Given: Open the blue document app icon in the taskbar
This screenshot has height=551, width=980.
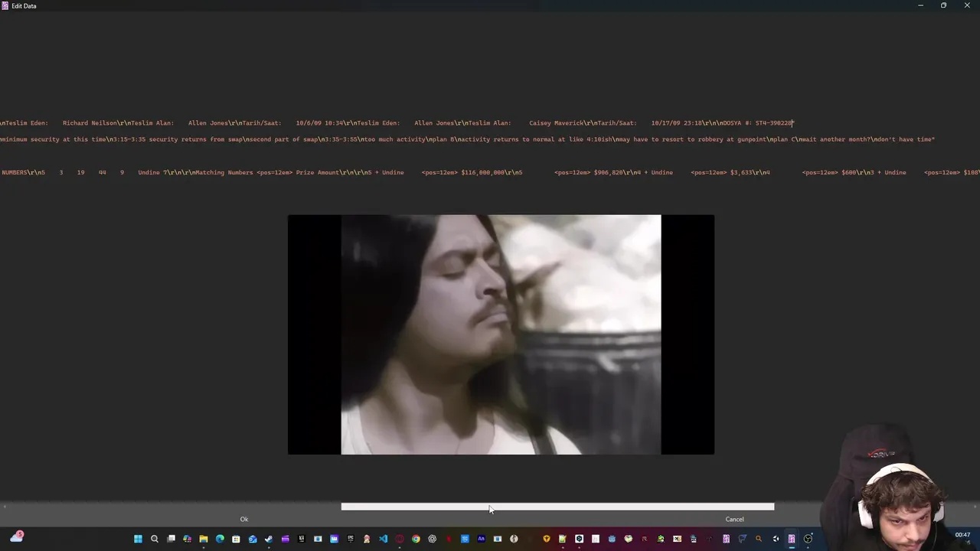Looking at the screenshot, I should coord(465,539).
